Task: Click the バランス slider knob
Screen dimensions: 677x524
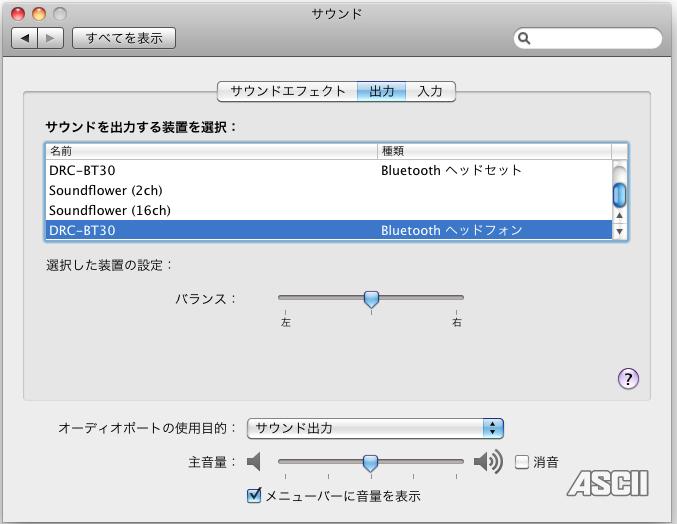Action: [371, 299]
